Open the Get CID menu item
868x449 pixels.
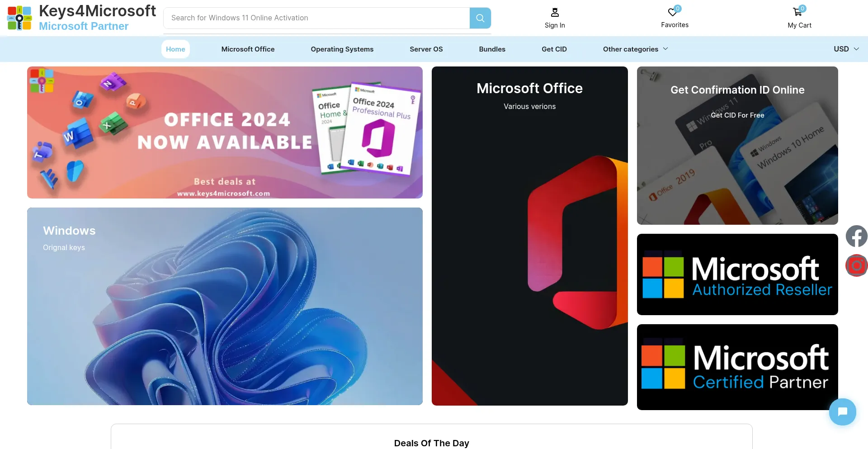554,49
